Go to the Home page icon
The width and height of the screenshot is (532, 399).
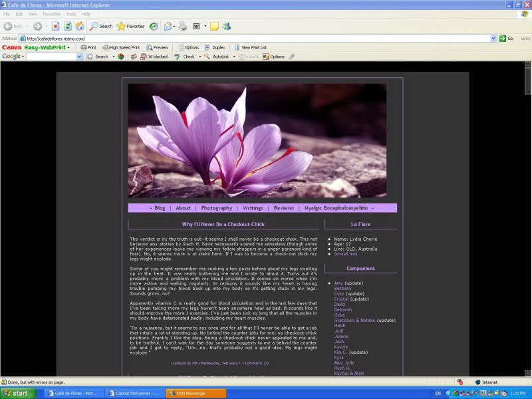pos(80,26)
